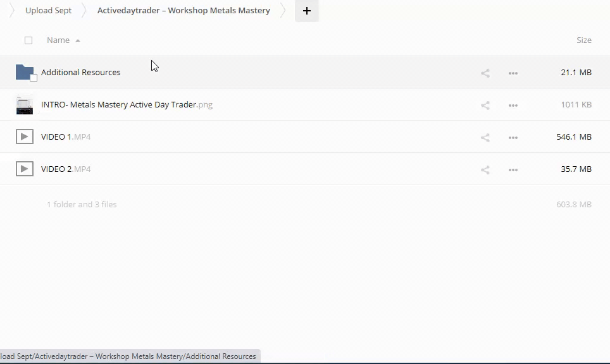Click share icon for Additional Resources folder
Screen dimensions: 610x364
(485, 73)
